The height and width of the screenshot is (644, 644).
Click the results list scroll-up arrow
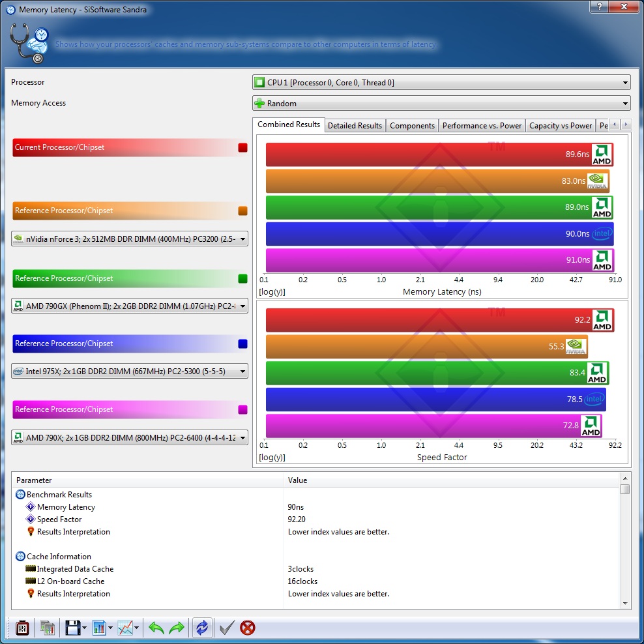625,478
